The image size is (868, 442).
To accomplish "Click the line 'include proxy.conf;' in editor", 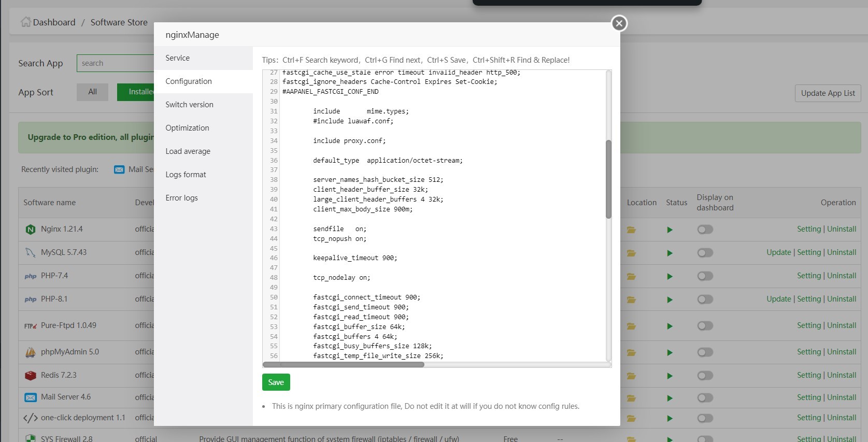I will click(349, 141).
